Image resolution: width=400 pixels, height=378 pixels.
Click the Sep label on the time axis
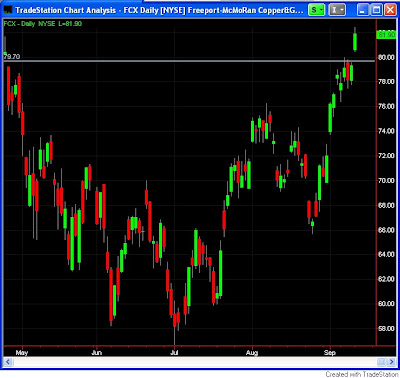tap(330, 352)
